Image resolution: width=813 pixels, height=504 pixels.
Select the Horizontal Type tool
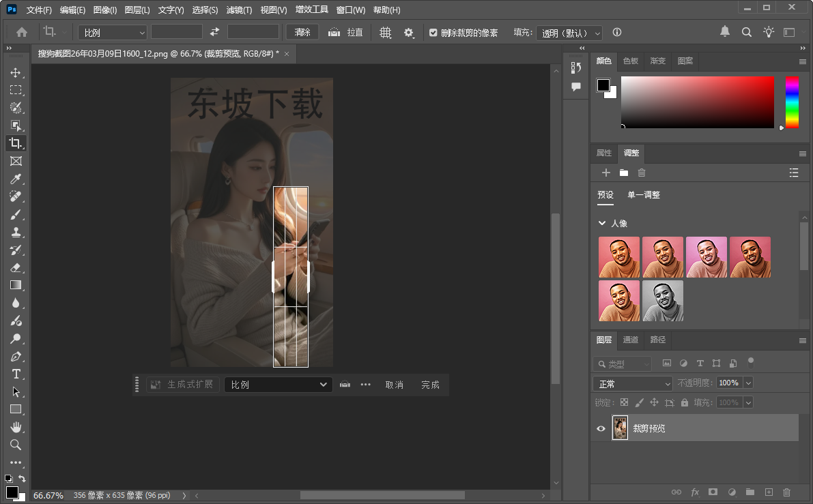pyautogui.click(x=16, y=374)
